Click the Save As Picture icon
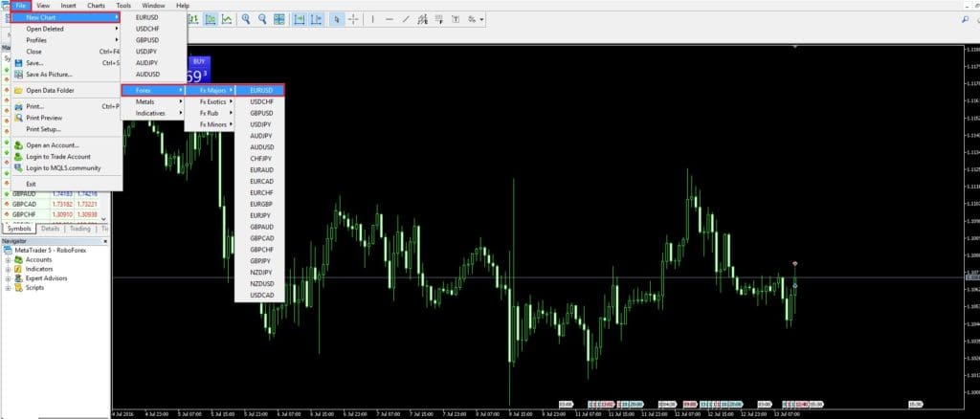The image size is (980, 419). point(18,75)
